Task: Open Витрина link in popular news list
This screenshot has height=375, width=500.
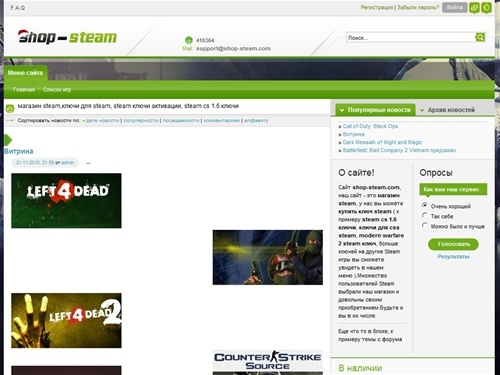Action: coord(354,134)
